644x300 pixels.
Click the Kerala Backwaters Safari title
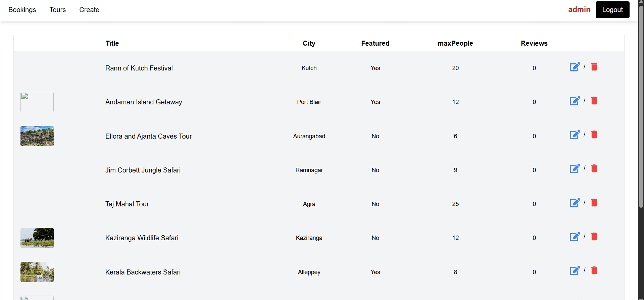click(143, 272)
